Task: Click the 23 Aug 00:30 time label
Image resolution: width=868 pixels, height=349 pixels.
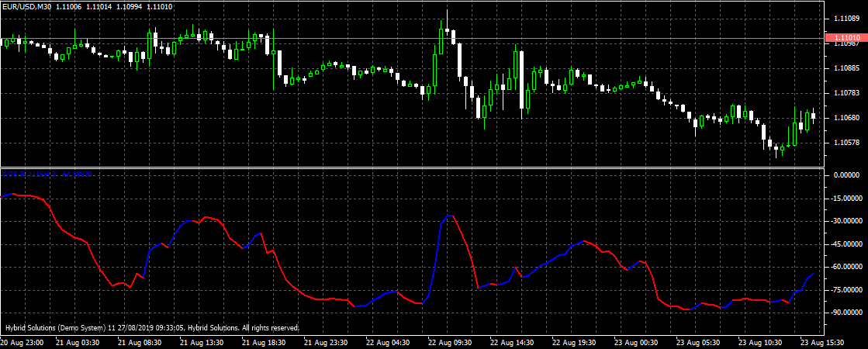Action: 635,342
